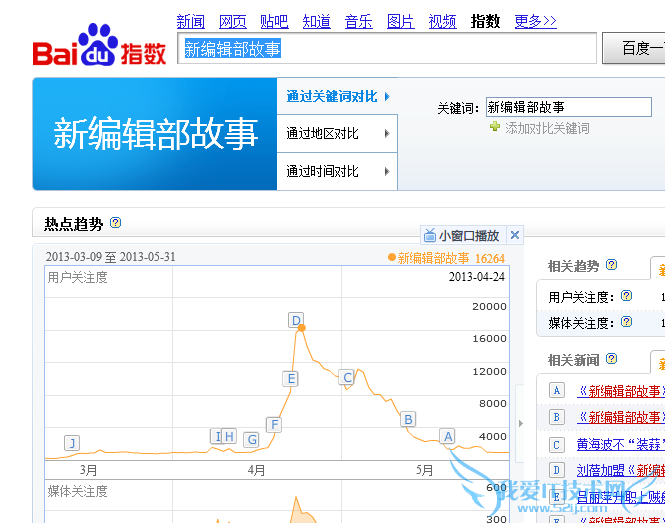Click marker J on the trend chart

71,442
